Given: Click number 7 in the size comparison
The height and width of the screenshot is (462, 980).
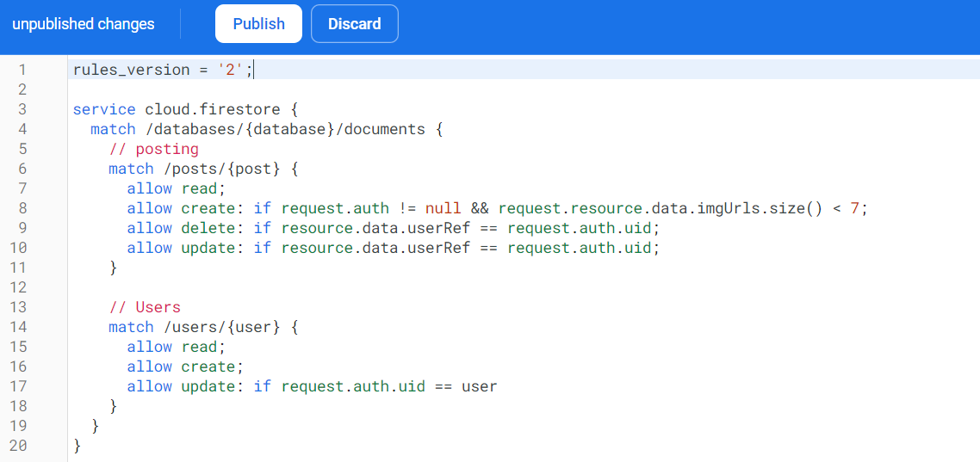Looking at the screenshot, I should tap(854, 208).
